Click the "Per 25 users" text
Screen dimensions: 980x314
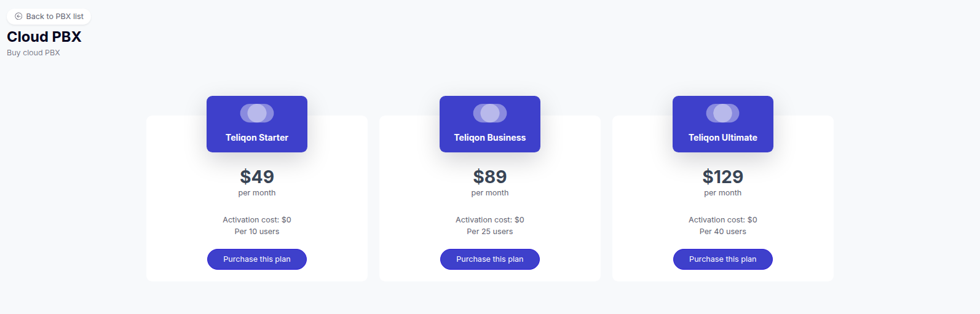[490, 232]
